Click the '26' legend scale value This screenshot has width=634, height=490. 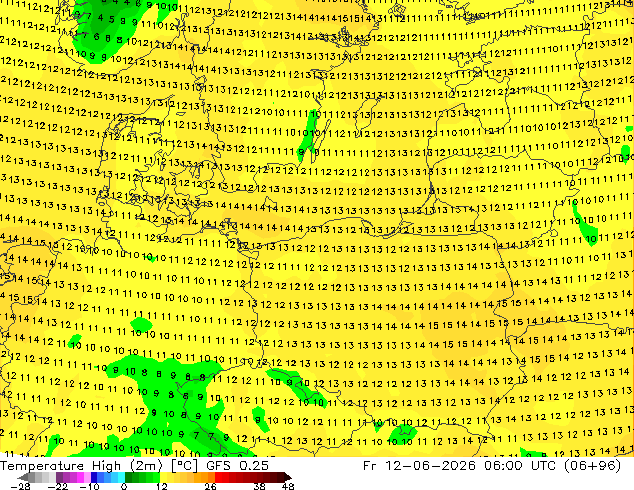coord(210,486)
